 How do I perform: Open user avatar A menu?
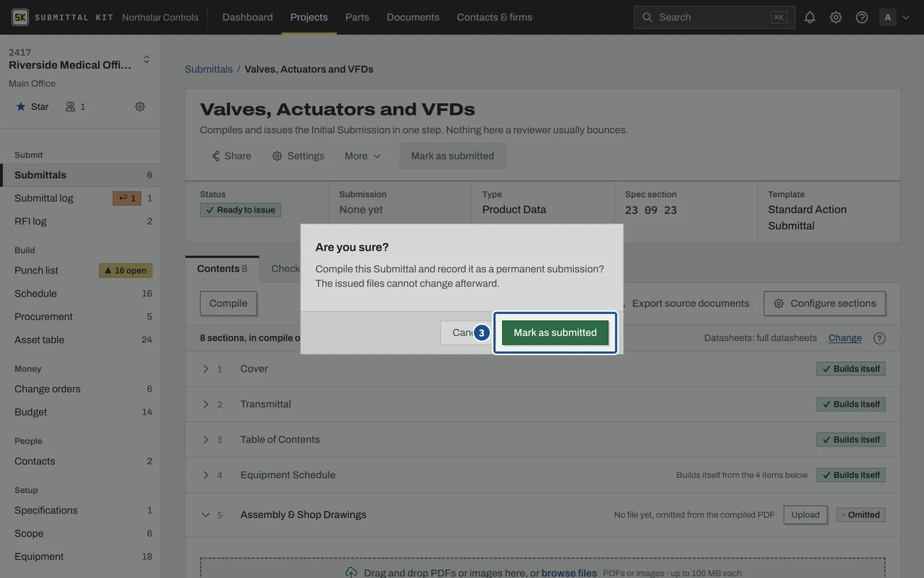(x=888, y=17)
